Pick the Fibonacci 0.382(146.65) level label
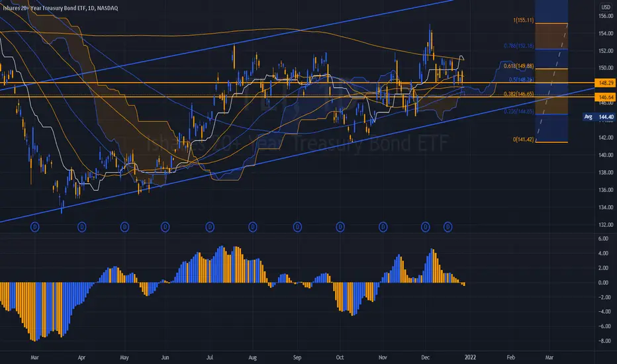The image size is (617, 364). click(518, 94)
